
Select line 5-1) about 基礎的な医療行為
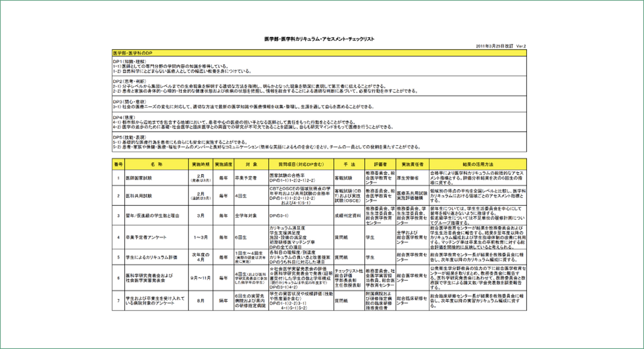pos(180,142)
